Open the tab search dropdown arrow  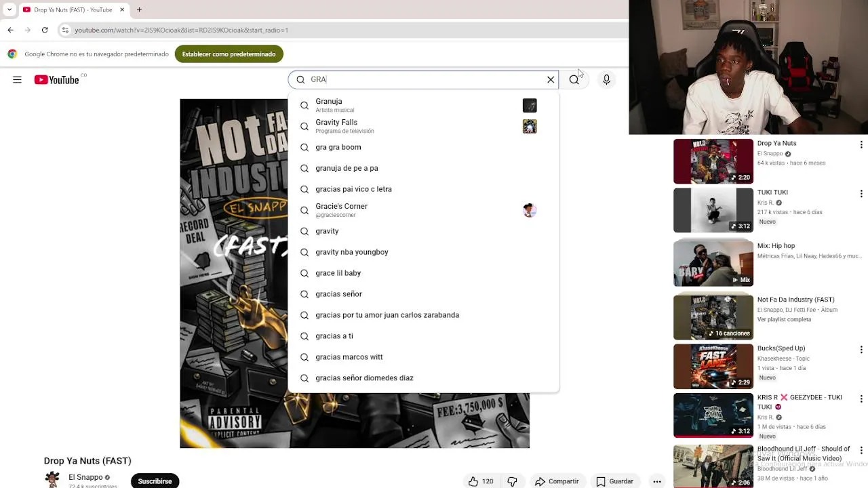tap(9, 9)
